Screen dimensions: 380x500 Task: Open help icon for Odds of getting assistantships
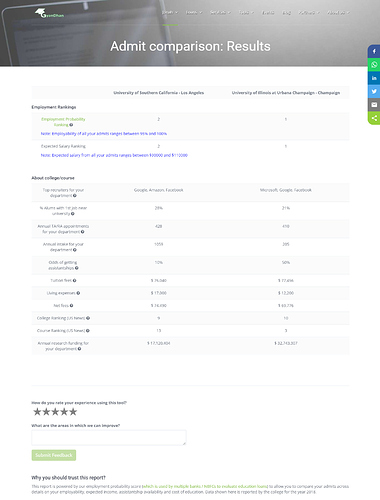[x=77, y=268]
